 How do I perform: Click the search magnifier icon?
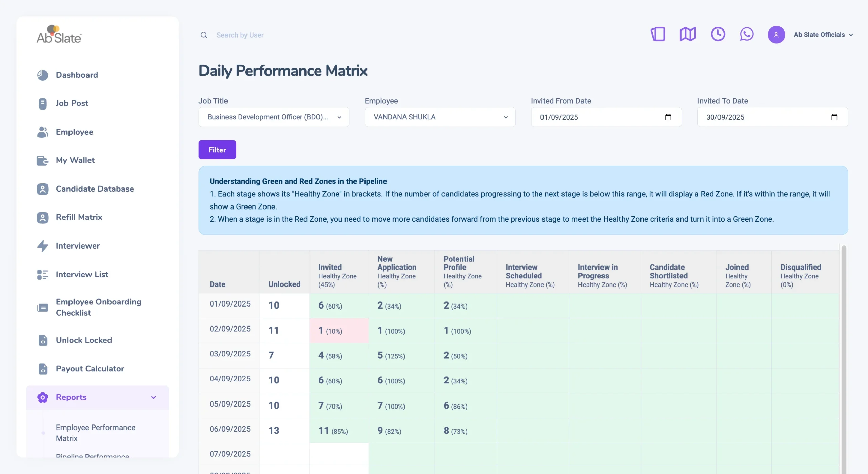tap(204, 35)
